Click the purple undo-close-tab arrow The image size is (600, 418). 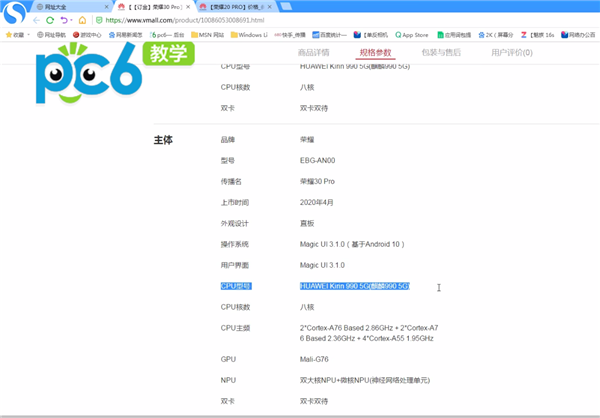coord(64,20)
